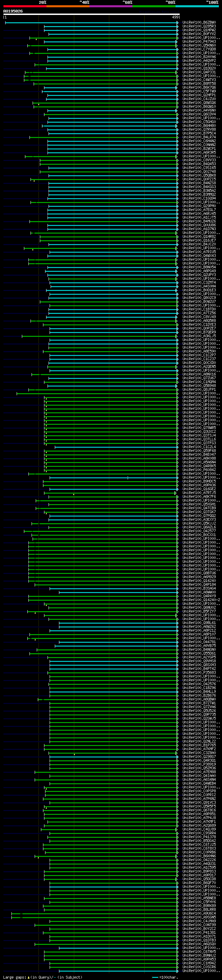Image resolution: width=222 pixels, height=980 pixels.
Task: Open the UniRef100_Q298G7 hit label
Action: (199, 757)
